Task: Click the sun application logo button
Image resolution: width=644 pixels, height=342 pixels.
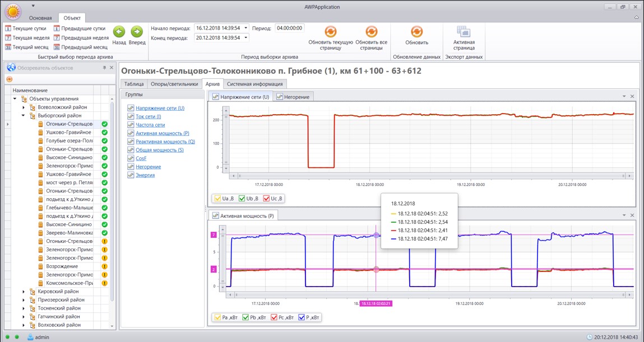Action: [x=13, y=12]
